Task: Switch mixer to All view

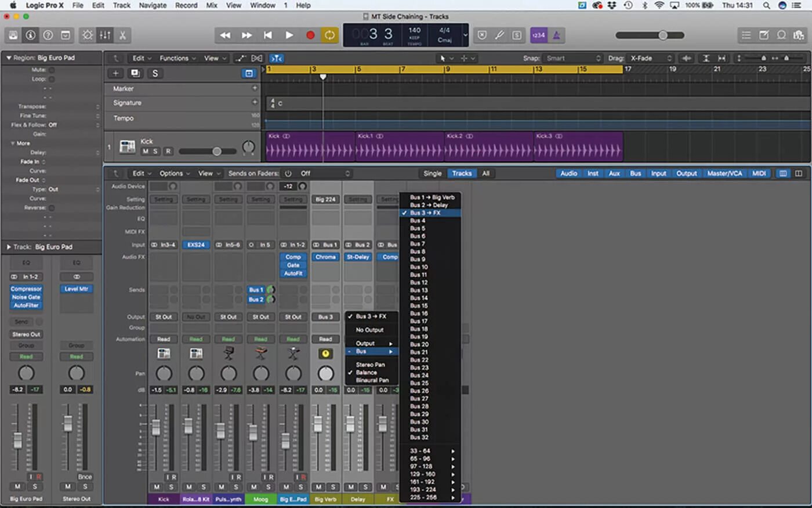Action: [x=486, y=173]
